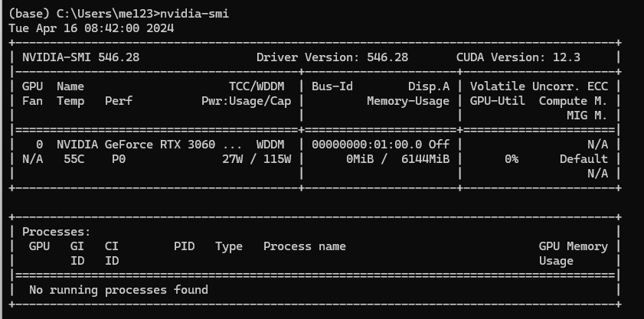Click the 27W / 115W power usage
644x319 pixels.
pyautogui.click(x=257, y=159)
